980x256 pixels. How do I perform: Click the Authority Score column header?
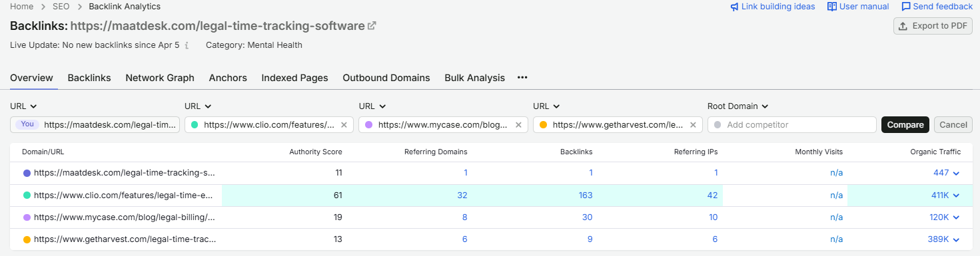pyautogui.click(x=316, y=152)
